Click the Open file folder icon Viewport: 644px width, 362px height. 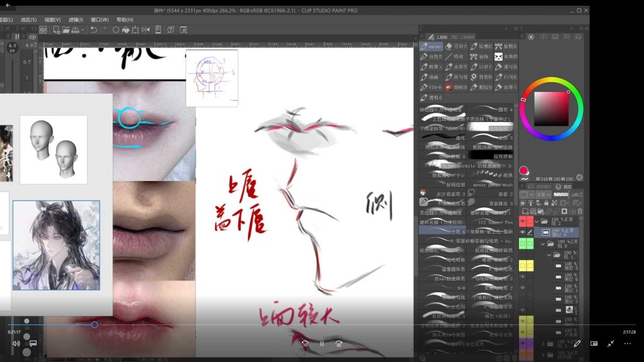click(x=65, y=30)
